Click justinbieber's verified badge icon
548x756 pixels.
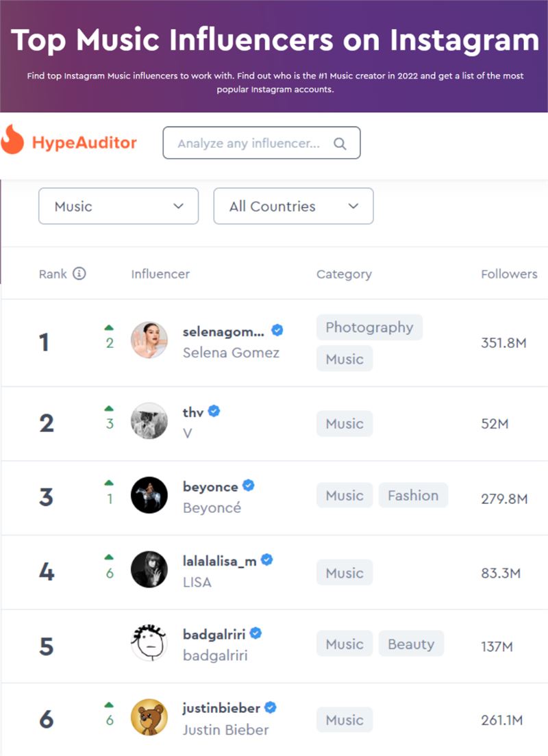[x=271, y=707]
